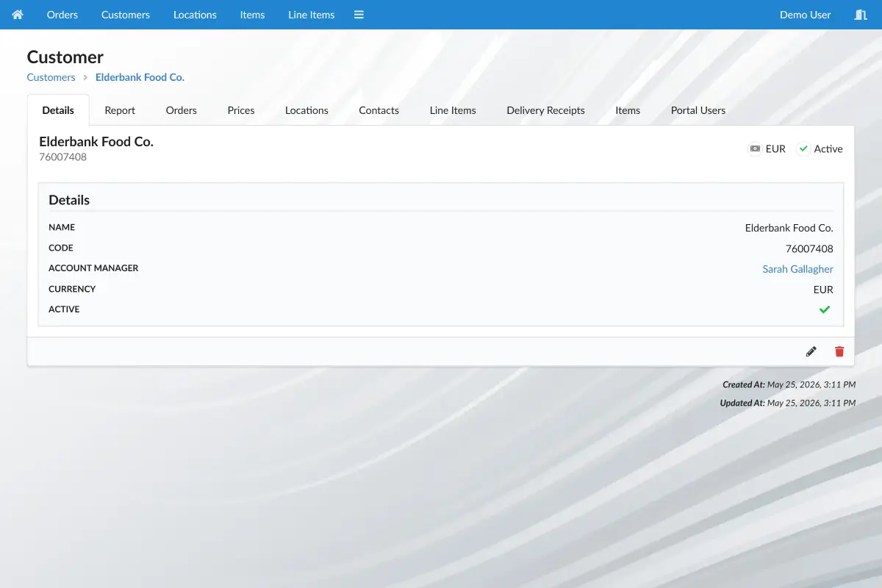Click the home icon in navbar
882x588 pixels.
pos(18,15)
